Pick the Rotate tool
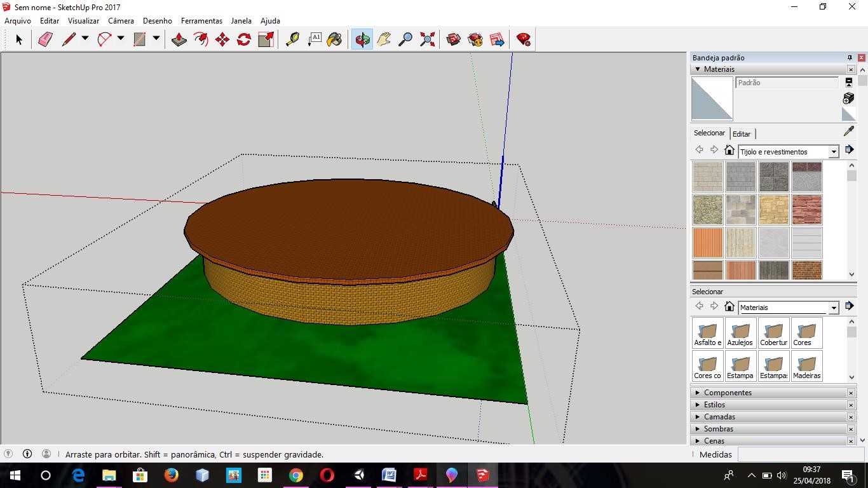868x488 pixels. pos(244,39)
